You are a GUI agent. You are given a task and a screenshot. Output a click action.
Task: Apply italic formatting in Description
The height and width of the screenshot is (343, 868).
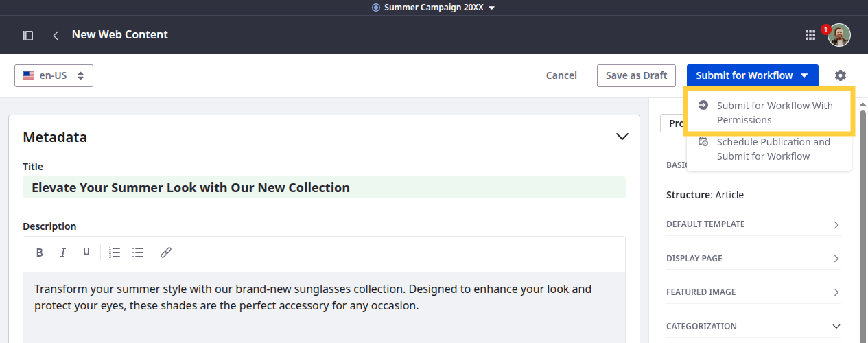pos(63,252)
